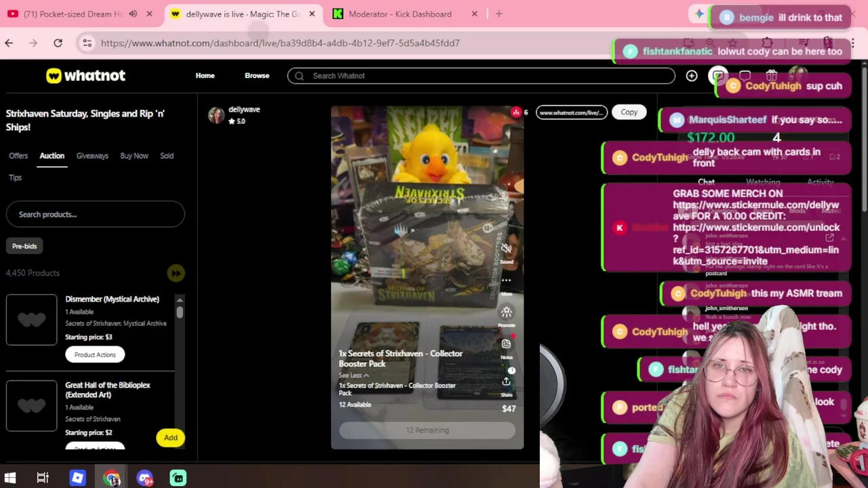The height and width of the screenshot is (488, 868).
Task: Open Task View in the taskbar
Action: coord(43,478)
